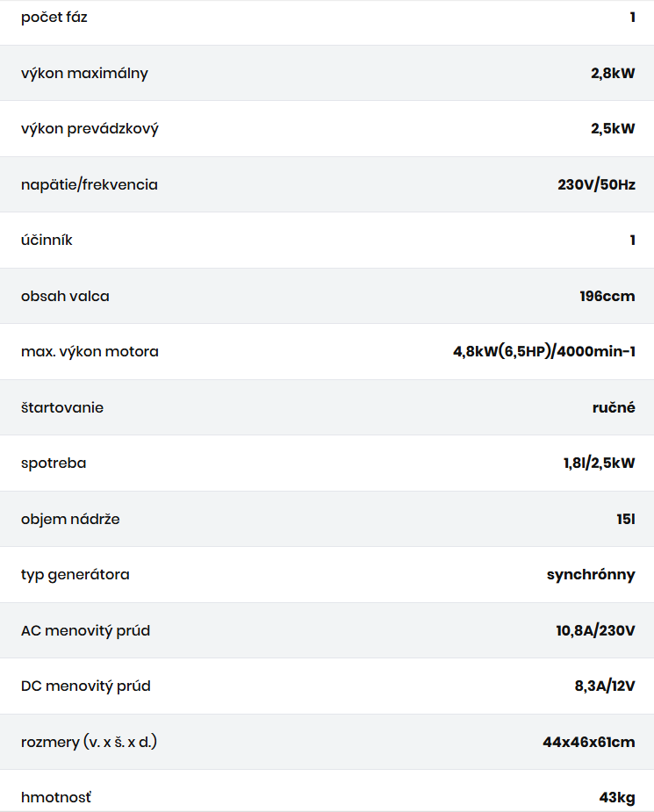The image size is (654, 812).
Task: Select the 4,8kW(6,5HP)/4000min-1 value
Action: (x=543, y=352)
